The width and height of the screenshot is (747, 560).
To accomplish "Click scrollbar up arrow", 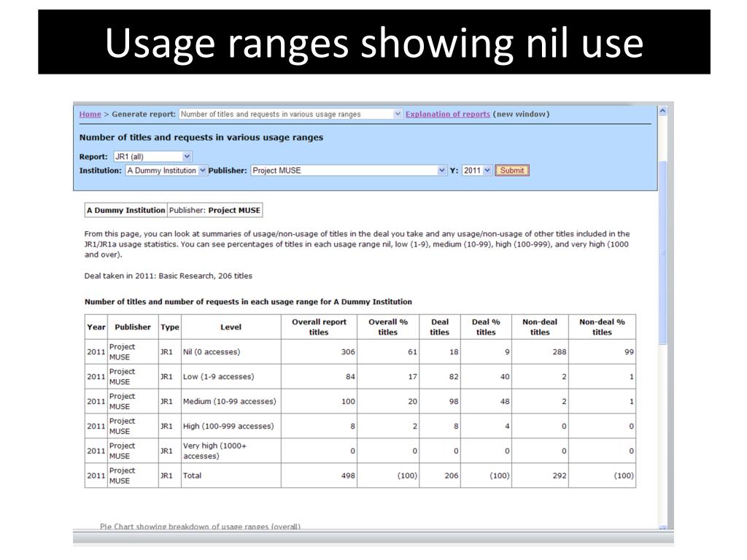I will [662, 111].
